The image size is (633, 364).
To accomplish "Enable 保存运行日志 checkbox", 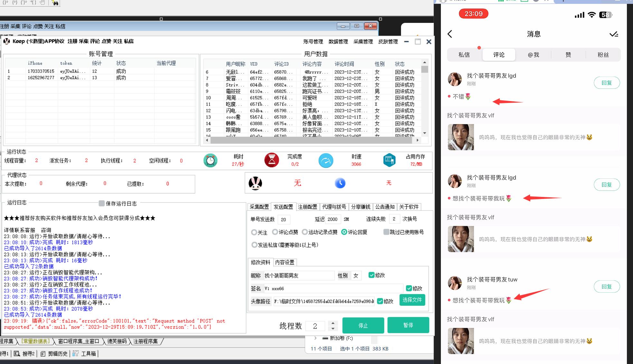I will [x=102, y=203].
